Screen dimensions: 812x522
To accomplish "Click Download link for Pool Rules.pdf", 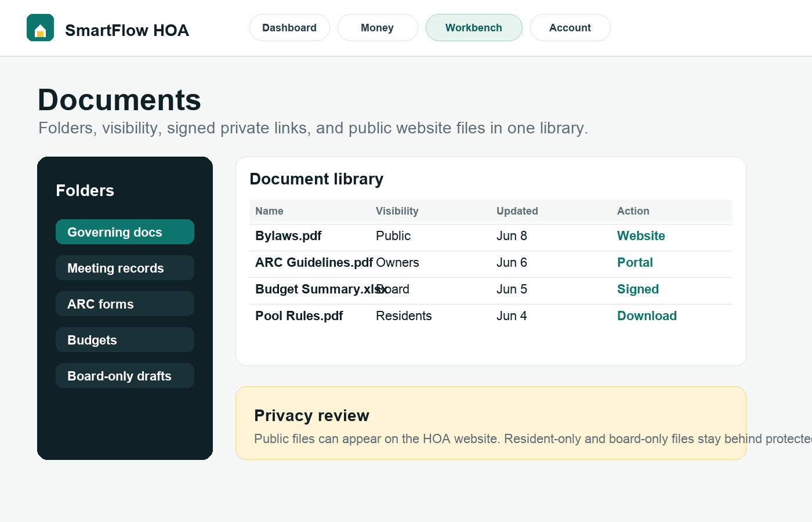I will (x=647, y=316).
